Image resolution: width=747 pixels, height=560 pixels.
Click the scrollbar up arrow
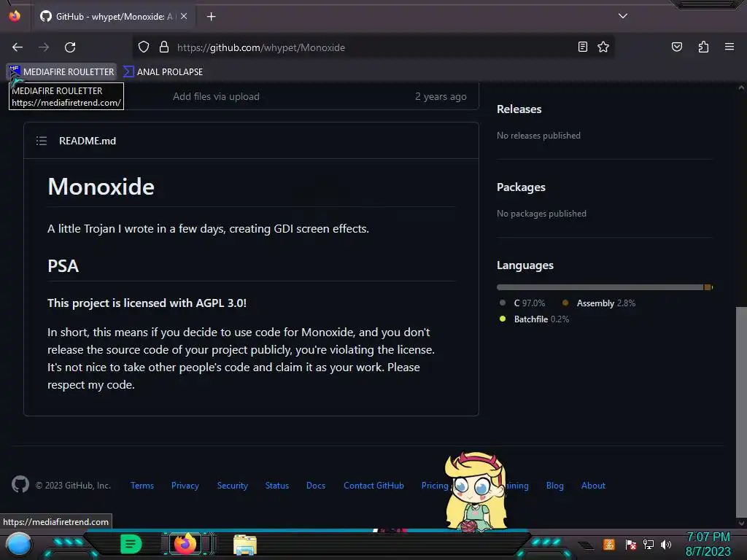point(741,87)
